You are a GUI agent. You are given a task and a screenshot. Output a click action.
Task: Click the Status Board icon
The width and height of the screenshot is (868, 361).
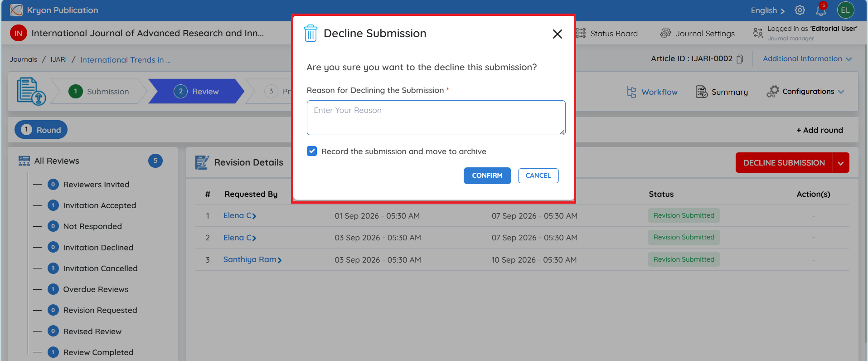point(581,33)
